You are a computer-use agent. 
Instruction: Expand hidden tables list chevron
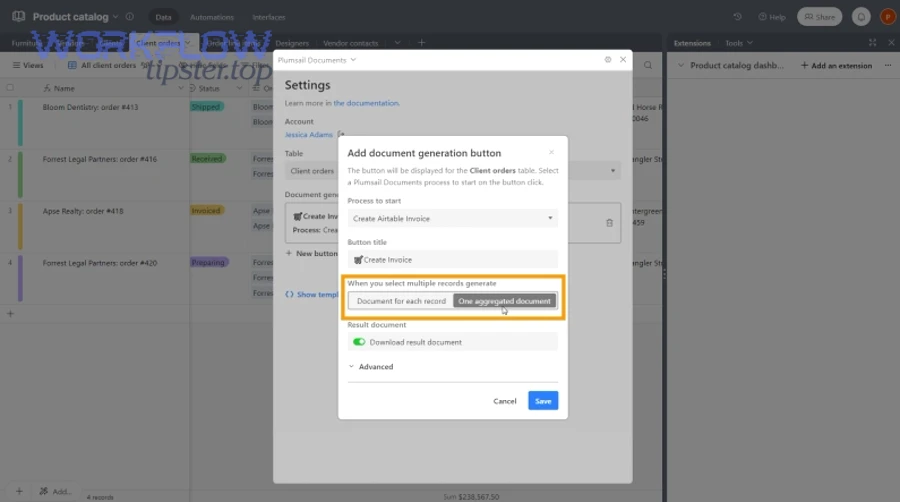pos(397,42)
